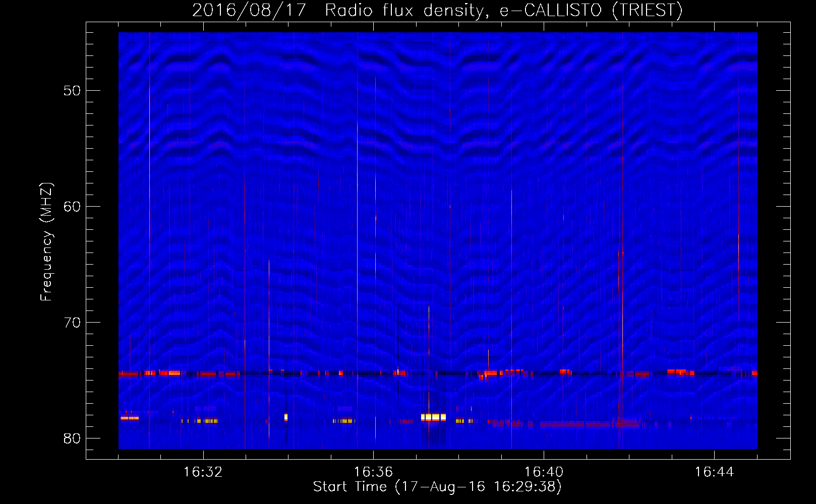
Task: Click the Frequency (MHZ) axis label
Action: [x=46, y=242]
